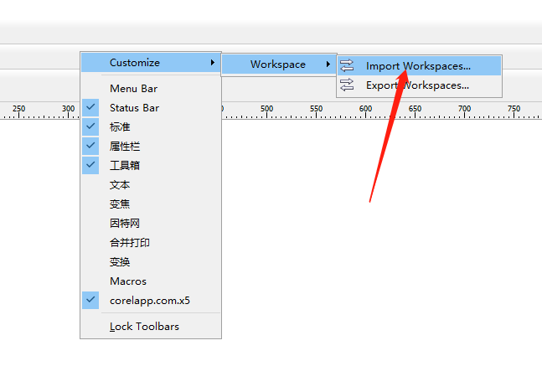Click the Workspace submenu arrow
This screenshot has width=542, height=392.
click(x=328, y=64)
